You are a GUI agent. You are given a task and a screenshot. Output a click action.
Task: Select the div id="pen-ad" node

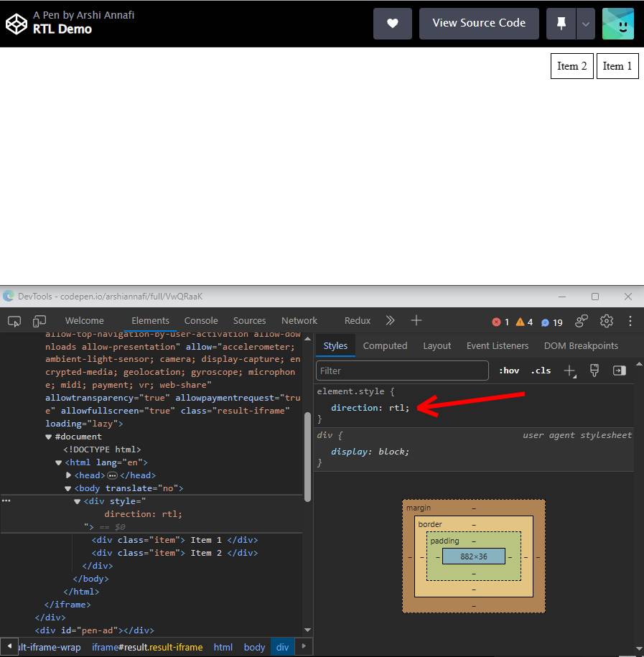coord(95,630)
